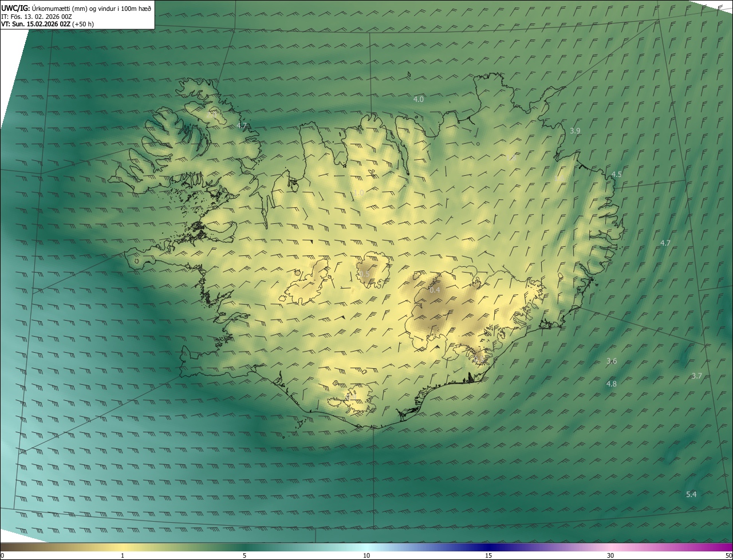
Task: Click the colorbar tick label 0
Action: pos(2,555)
